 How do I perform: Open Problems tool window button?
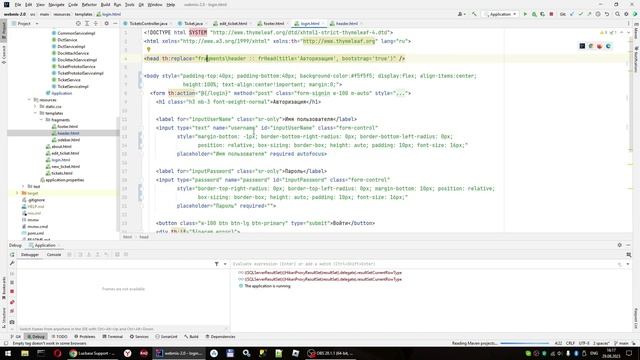[x=84, y=337]
